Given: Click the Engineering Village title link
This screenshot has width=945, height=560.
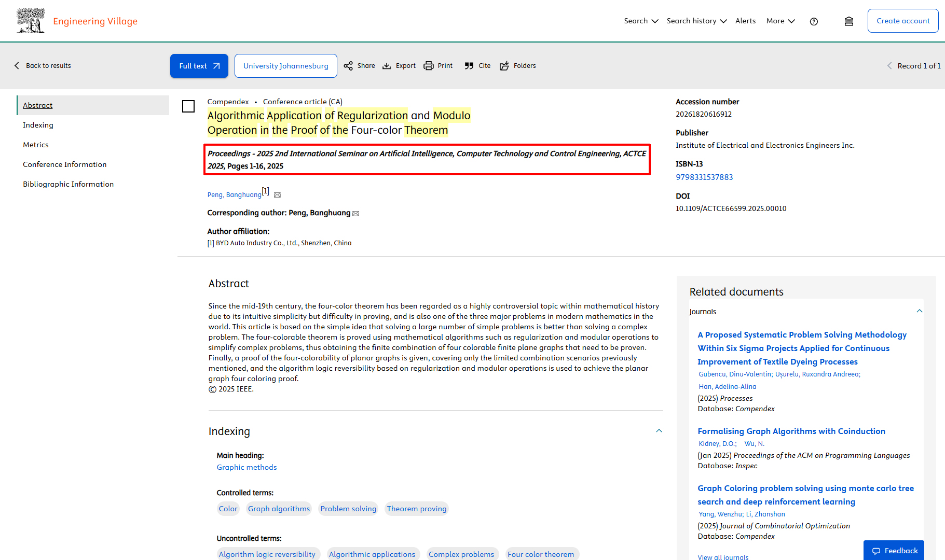Looking at the screenshot, I should [x=95, y=21].
